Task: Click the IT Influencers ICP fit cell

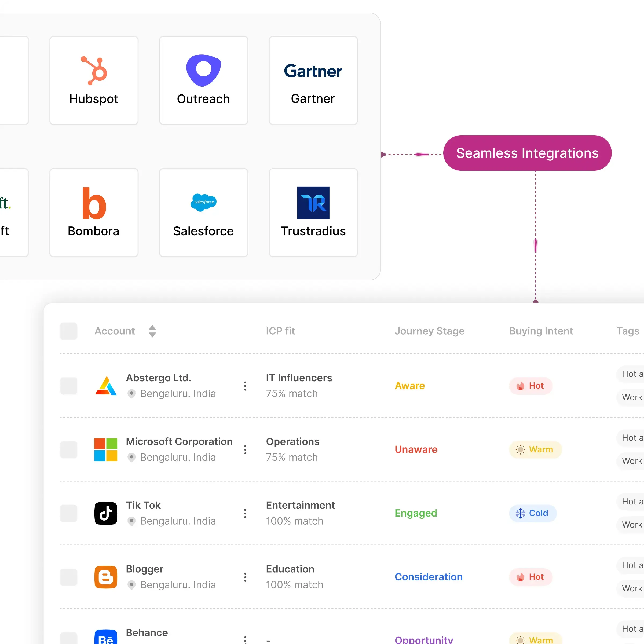Action: coord(299,386)
